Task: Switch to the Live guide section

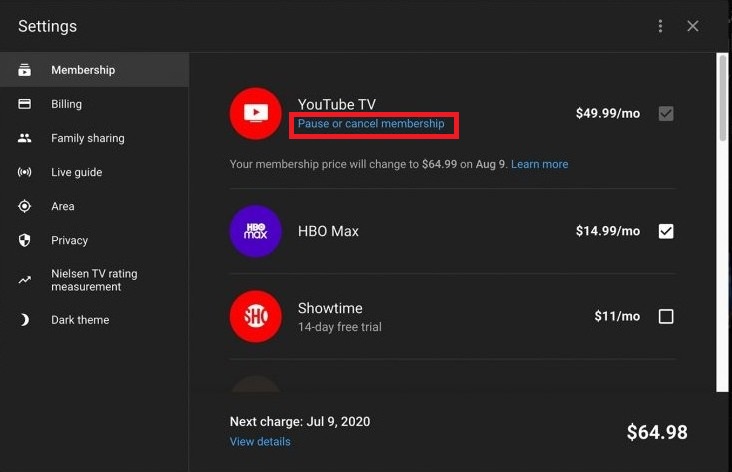Action: pos(76,172)
